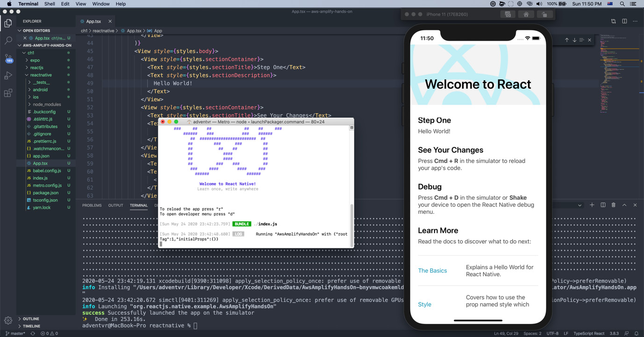The width and height of the screenshot is (644, 337).
Task: Click the master branch in status bar
Action: pyautogui.click(x=15, y=334)
